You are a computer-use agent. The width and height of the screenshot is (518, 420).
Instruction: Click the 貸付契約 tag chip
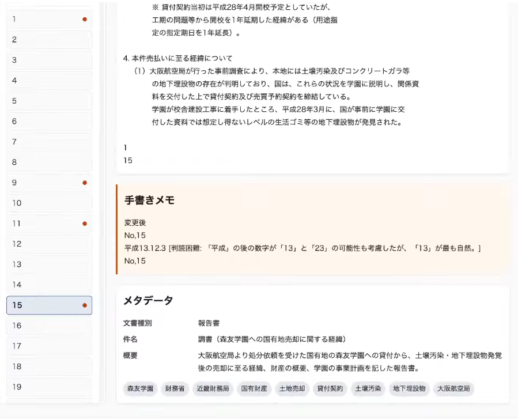[x=330, y=389]
